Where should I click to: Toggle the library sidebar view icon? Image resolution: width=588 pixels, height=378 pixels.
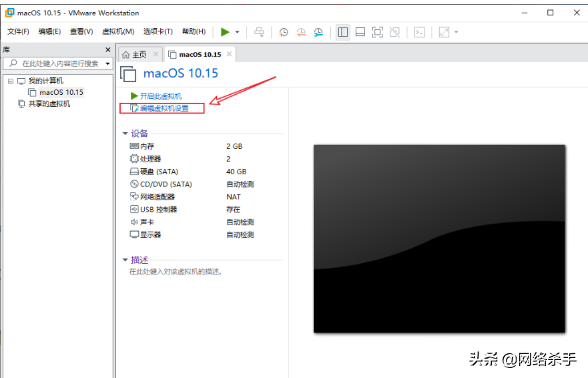(343, 32)
